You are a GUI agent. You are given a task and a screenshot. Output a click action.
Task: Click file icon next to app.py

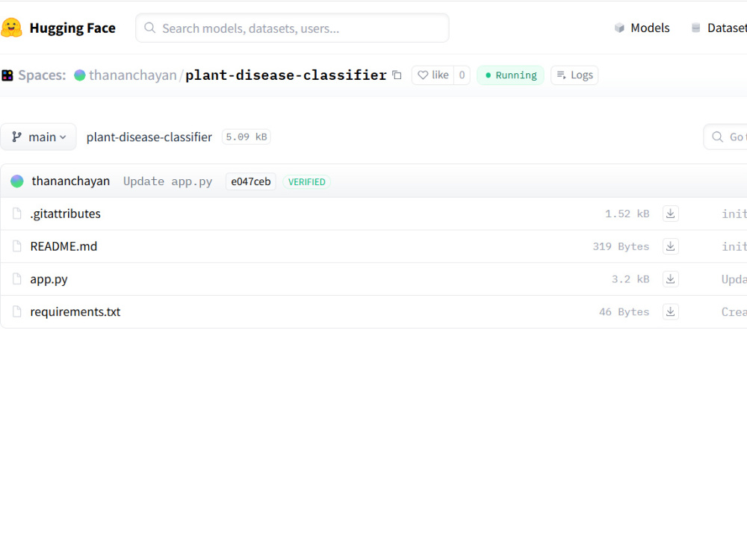click(17, 279)
